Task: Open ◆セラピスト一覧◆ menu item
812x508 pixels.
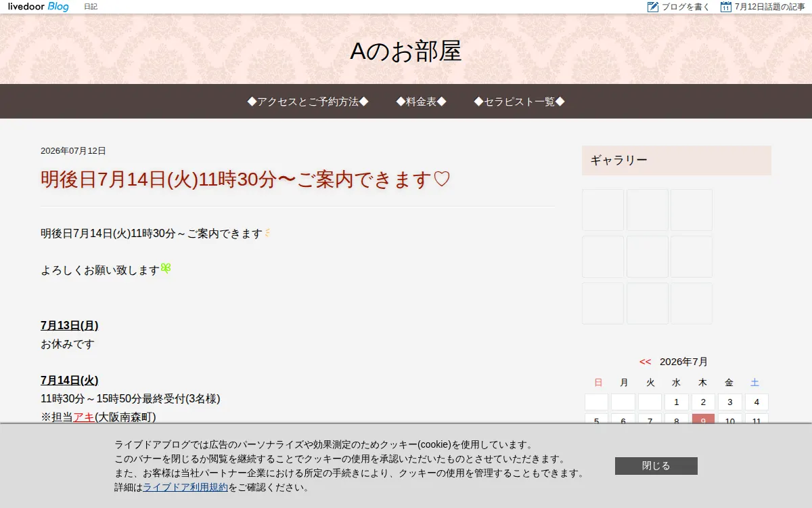Action: coord(520,102)
